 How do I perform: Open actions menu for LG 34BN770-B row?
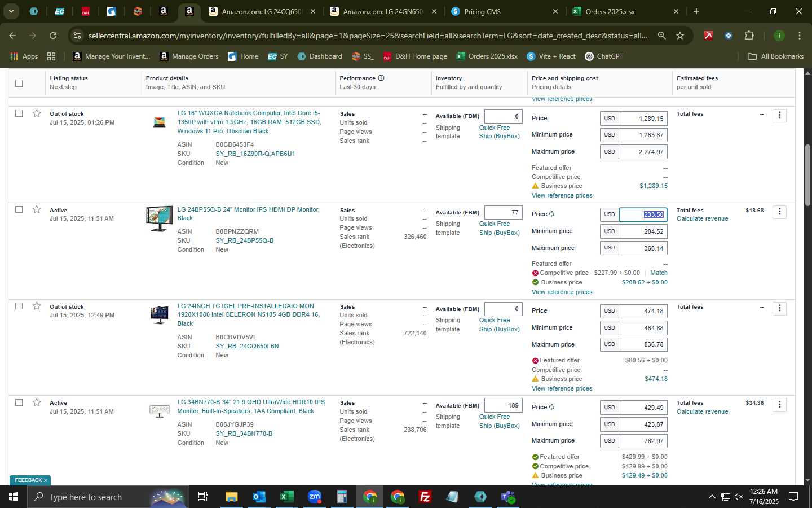[780, 405]
